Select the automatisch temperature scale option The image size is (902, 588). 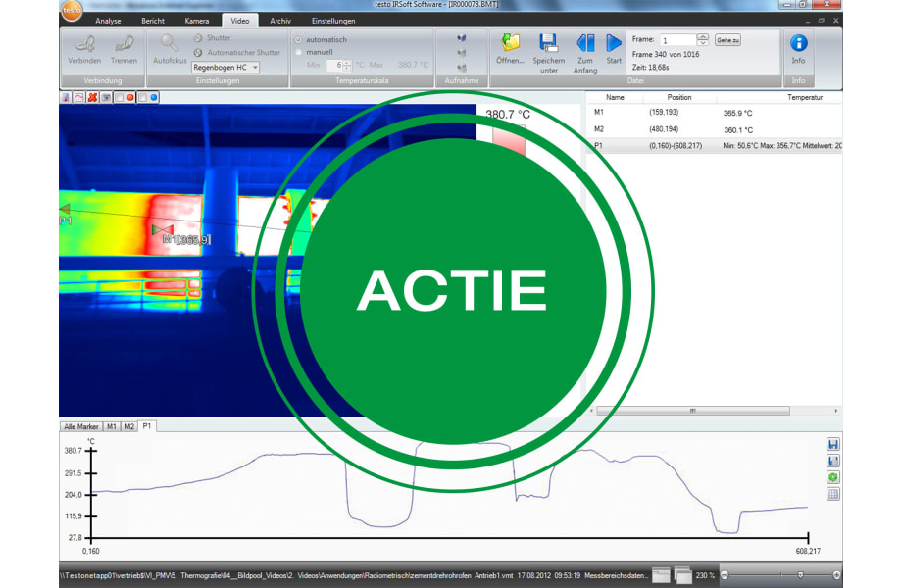[299, 39]
